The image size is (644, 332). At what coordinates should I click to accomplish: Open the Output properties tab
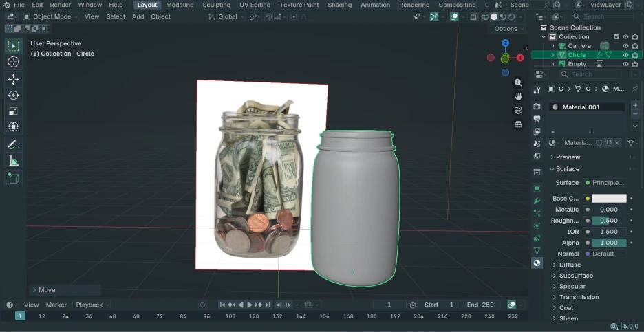(x=537, y=119)
